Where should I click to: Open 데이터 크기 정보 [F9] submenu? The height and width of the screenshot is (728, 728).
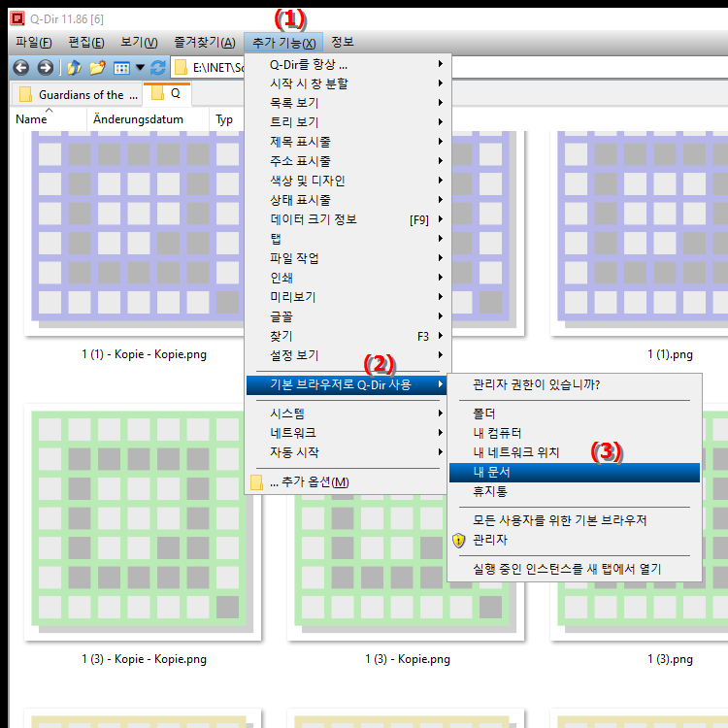(347, 219)
